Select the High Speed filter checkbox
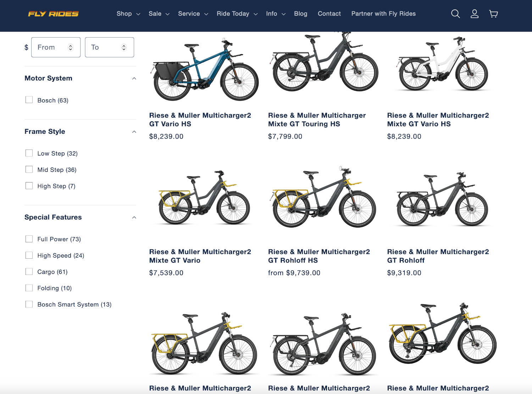532x394 pixels. 29,255
